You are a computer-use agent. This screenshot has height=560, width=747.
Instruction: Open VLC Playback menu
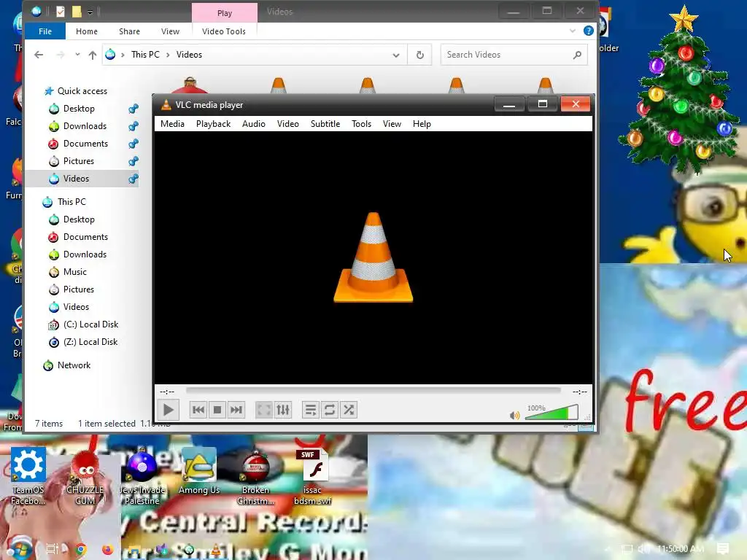pos(214,124)
